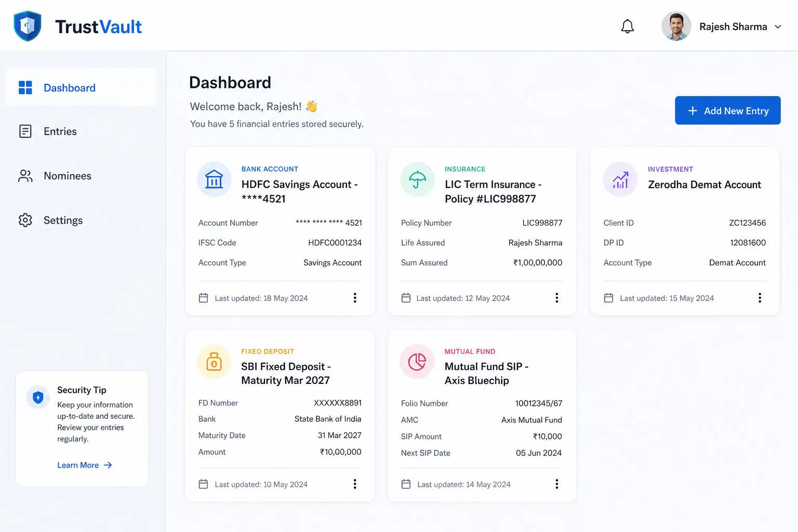Click the Life Assured Rajesh Sharma value
This screenshot has width=798, height=532.
pos(535,243)
